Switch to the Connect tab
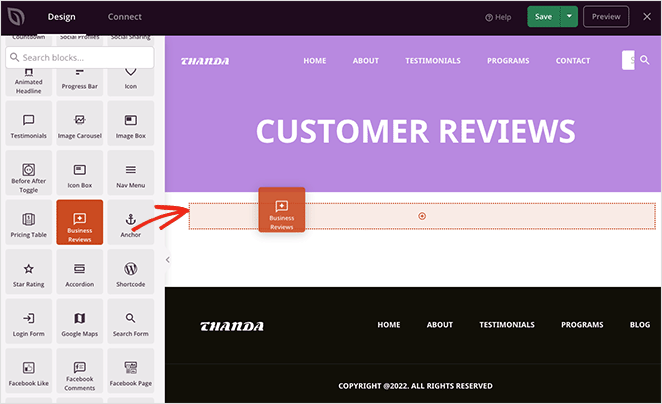This screenshot has height=404, width=662. click(125, 17)
